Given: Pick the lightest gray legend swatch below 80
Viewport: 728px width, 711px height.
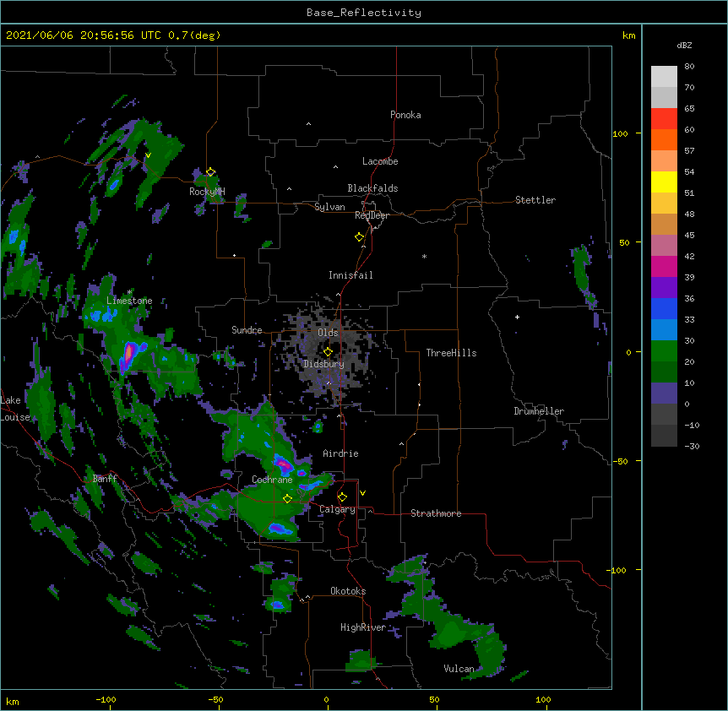Looking at the screenshot, I should (x=664, y=77).
